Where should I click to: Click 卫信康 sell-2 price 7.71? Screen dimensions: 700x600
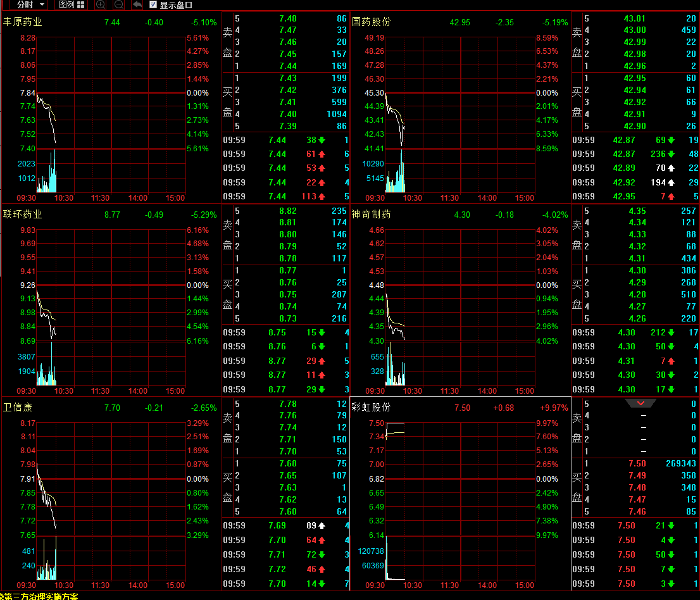click(x=288, y=439)
